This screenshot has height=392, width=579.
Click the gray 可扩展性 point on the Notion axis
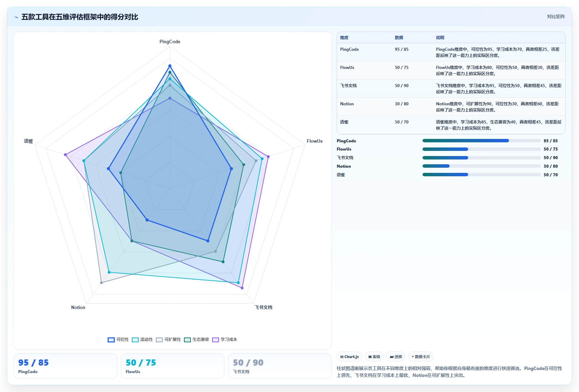tap(101, 283)
